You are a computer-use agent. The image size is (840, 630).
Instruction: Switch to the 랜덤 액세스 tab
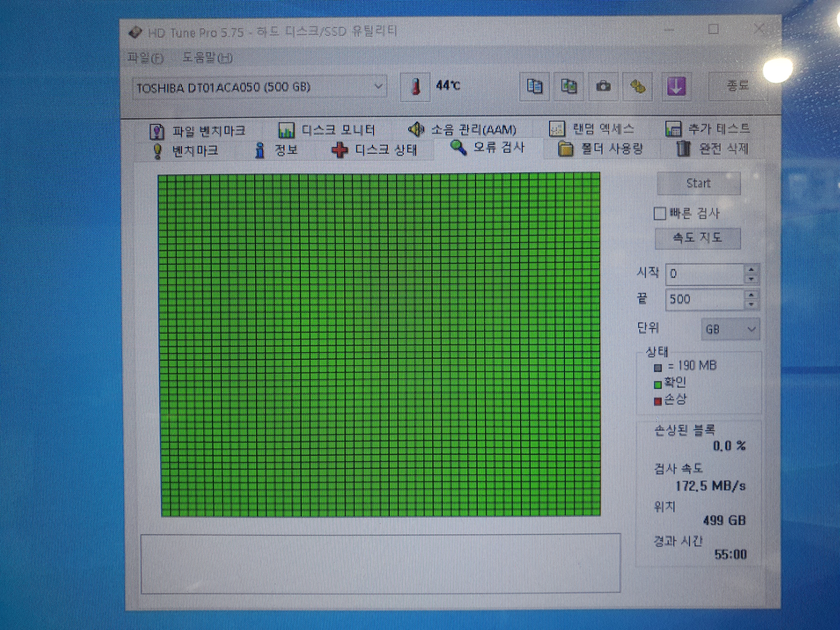click(592, 129)
